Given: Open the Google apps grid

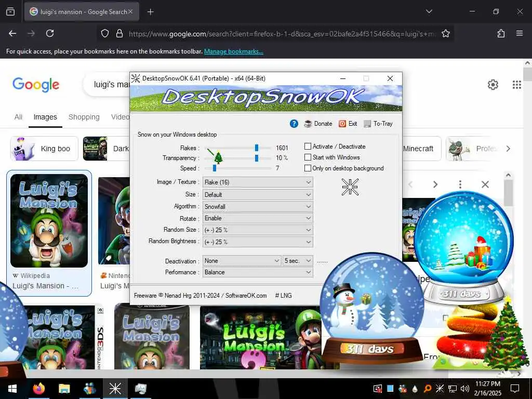Looking at the screenshot, I should point(516,85).
